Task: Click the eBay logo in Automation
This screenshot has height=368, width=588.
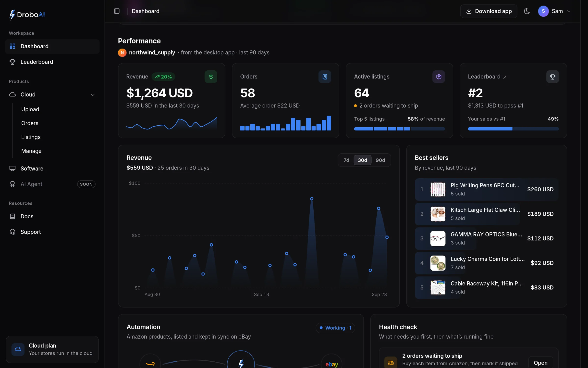Action: click(x=331, y=364)
